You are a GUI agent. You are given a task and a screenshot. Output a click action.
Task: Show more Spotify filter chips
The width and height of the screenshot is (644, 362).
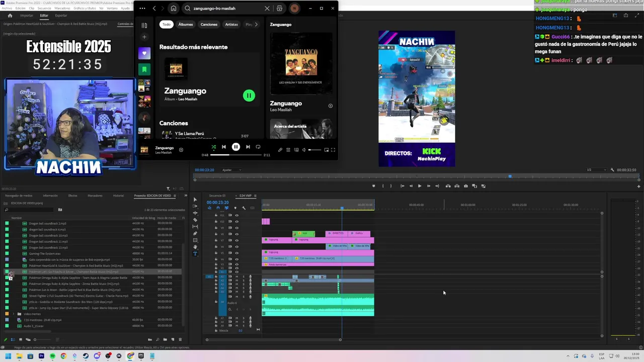(256, 24)
